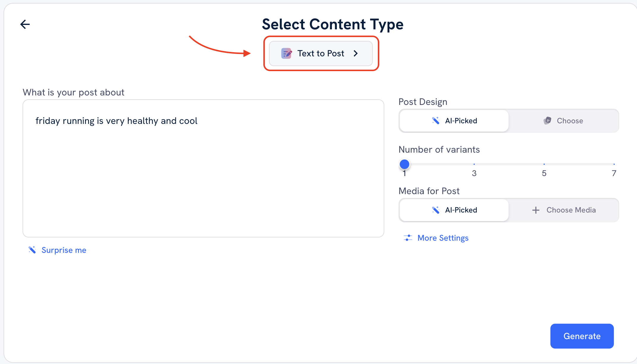Click the Post Design AI-Picked wand icon
The image size is (637, 364).
point(436,121)
